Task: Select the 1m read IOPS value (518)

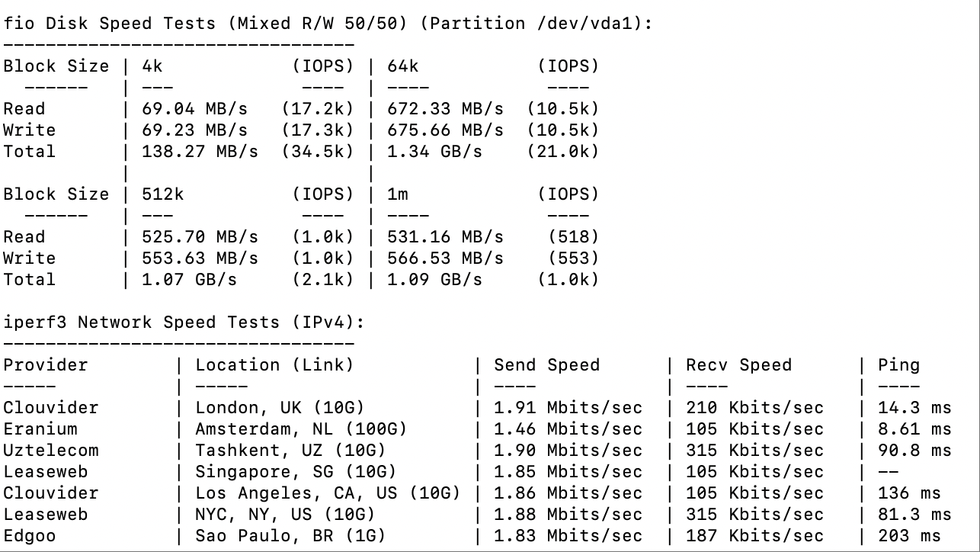Action: coord(574,237)
